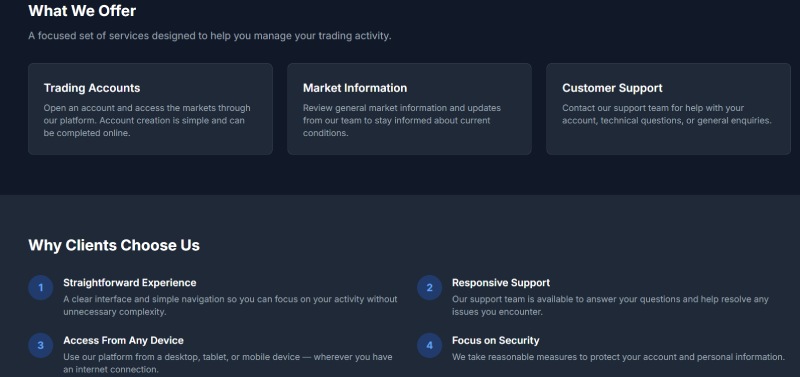Click the number 2 circle icon
Viewport: 800px width, 377px height.
coord(430,288)
